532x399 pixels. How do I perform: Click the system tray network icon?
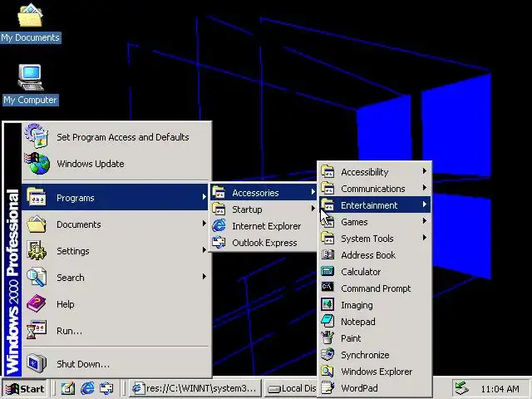click(x=461, y=388)
